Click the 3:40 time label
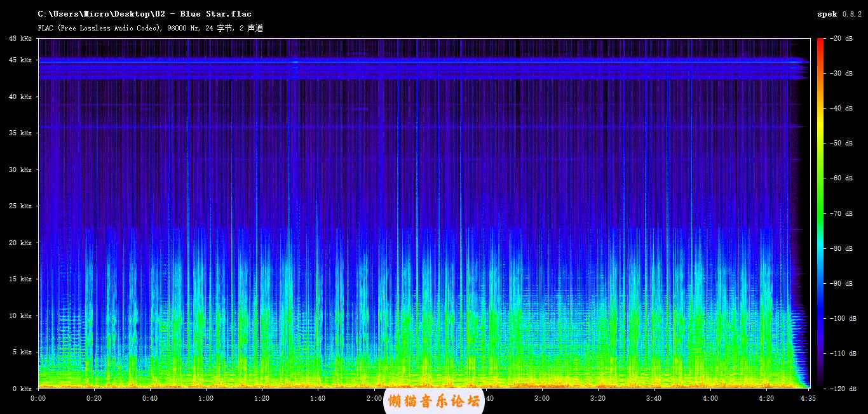This screenshot has width=868, height=414. click(x=654, y=398)
